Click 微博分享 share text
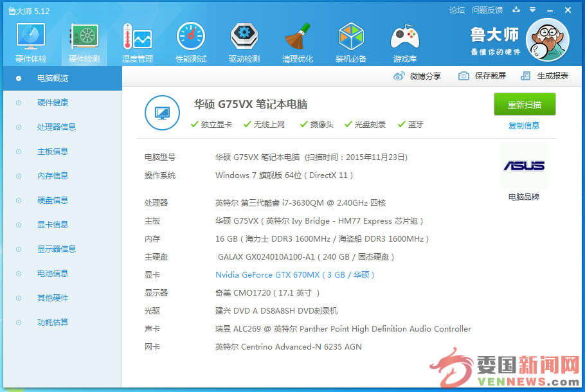Screen dimensions: 585x392 point(426,76)
